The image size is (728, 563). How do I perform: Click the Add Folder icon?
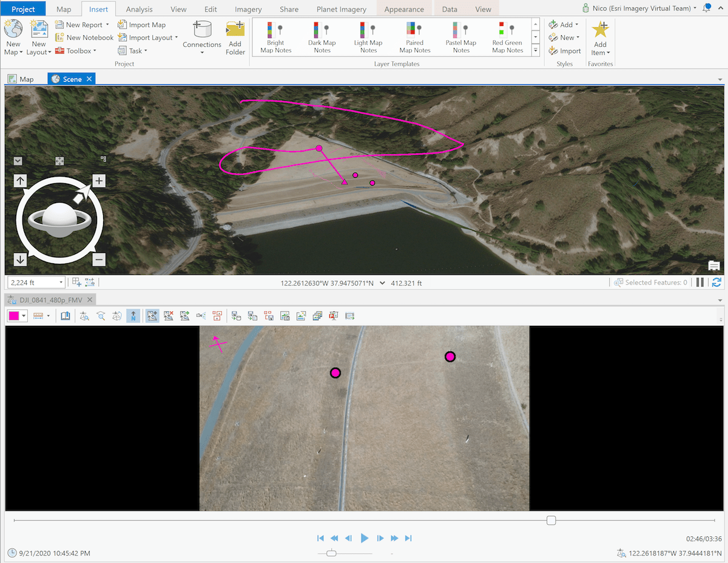pos(235,37)
